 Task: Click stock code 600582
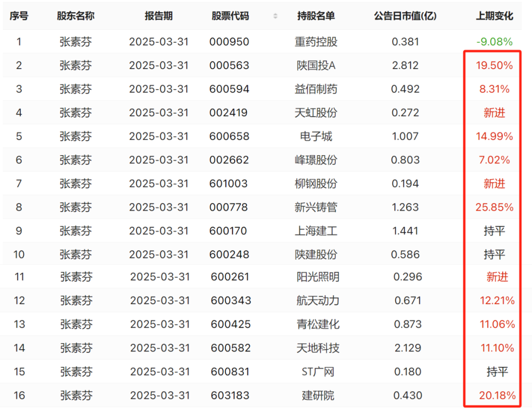[x=231, y=348]
